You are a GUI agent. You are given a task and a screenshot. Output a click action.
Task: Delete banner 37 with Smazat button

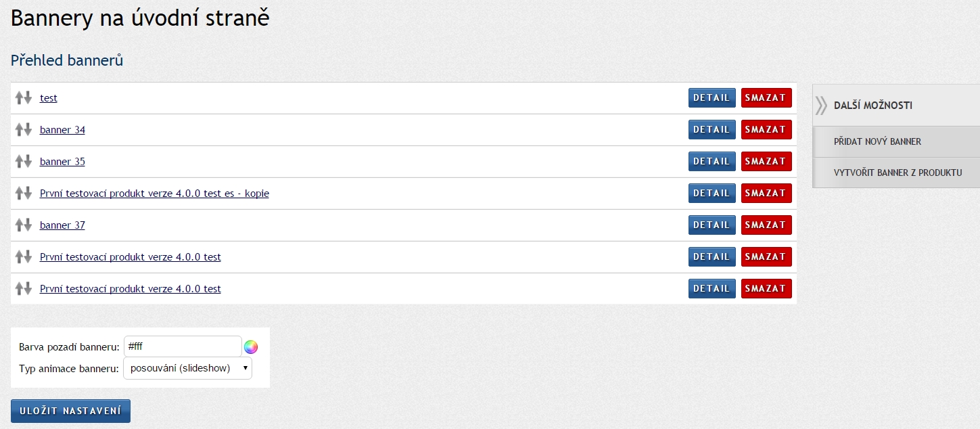point(766,225)
